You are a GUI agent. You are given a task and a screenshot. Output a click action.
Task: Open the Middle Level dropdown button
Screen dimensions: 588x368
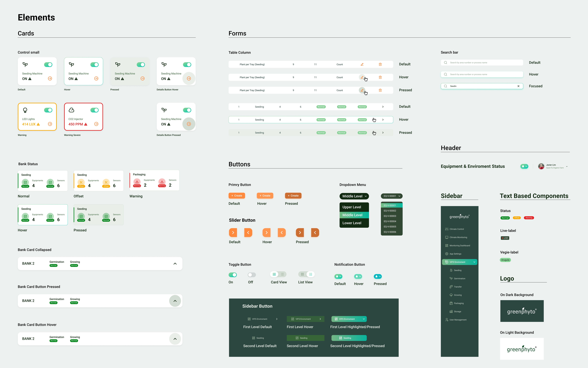[354, 196]
